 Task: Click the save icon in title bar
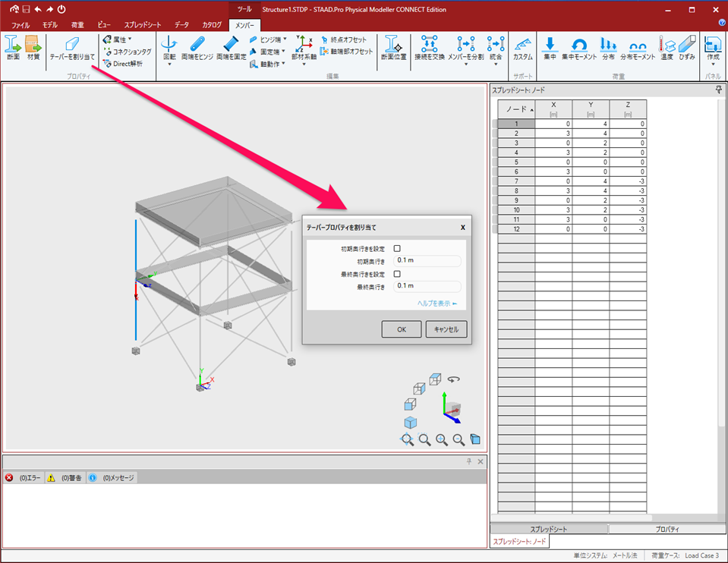pos(26,9)
